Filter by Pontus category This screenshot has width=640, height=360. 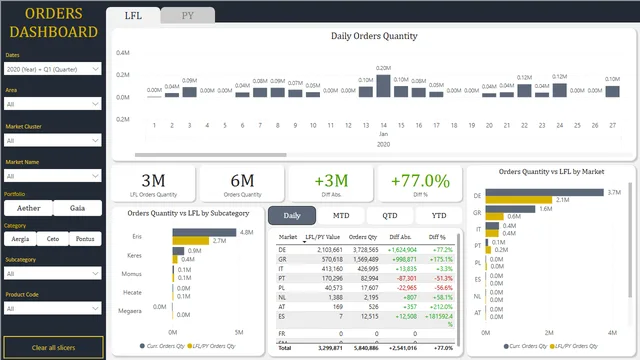[x=85, y=239]
